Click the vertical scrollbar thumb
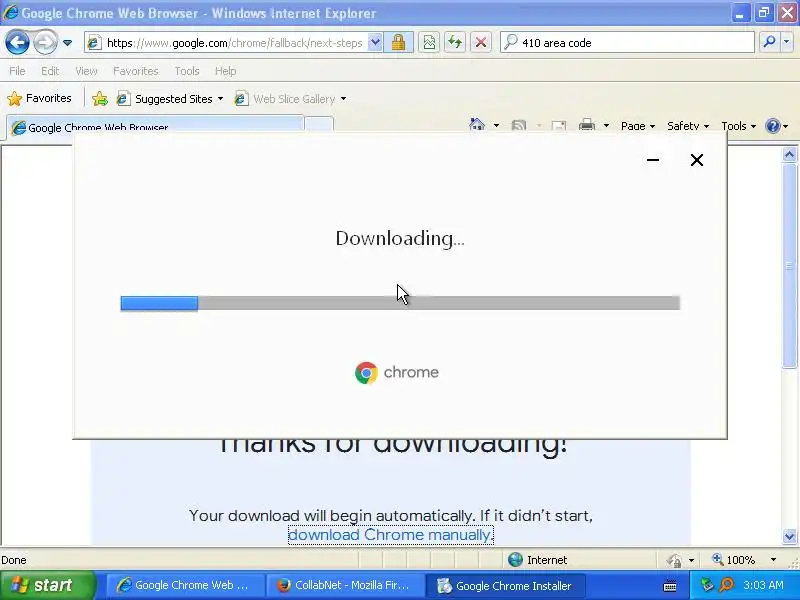The height and width of the screenshot is (600, 800). 789,265
